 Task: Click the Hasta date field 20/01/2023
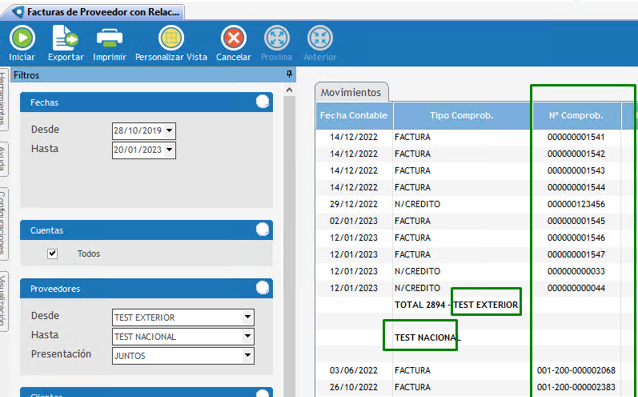(138, 150)
